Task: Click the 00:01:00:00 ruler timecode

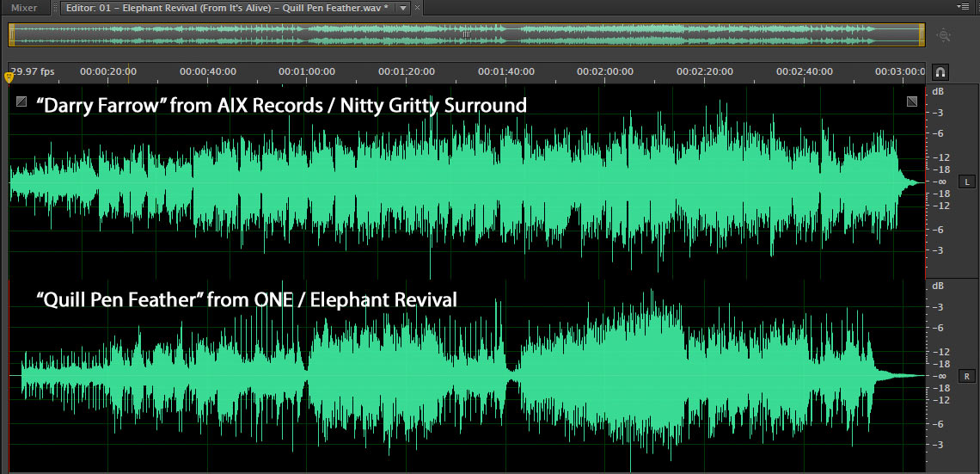Action: click(x=307, y=72)
